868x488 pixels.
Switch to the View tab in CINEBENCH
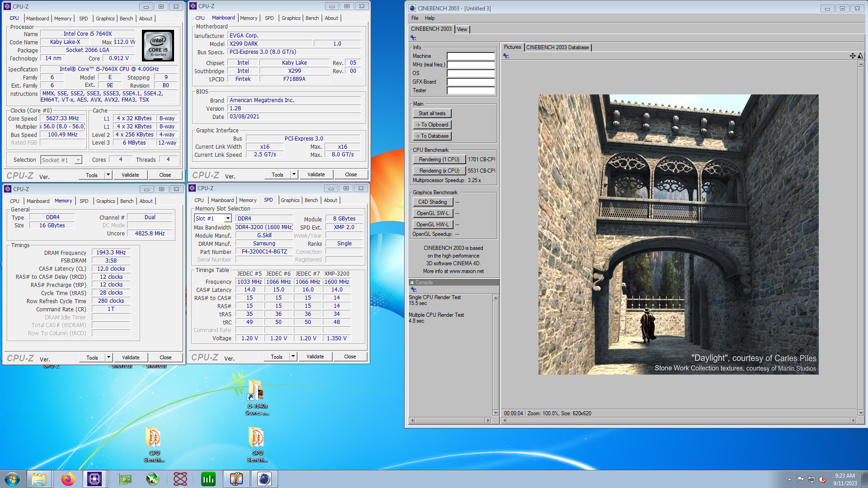coord(462,29)
